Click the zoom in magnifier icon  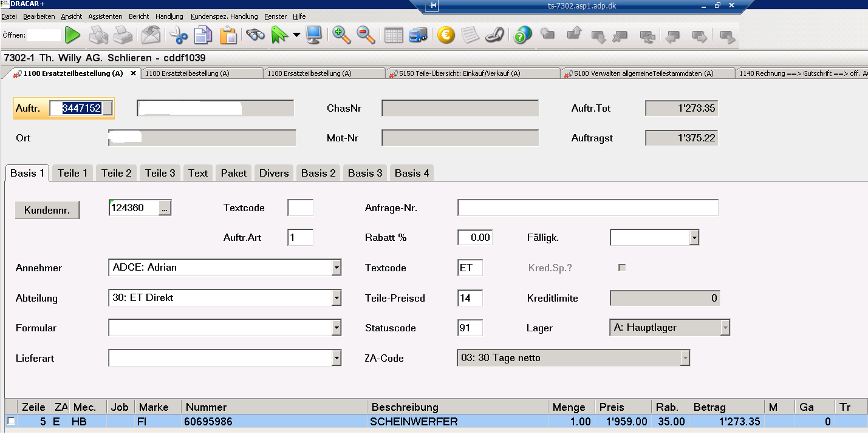(341, 35)
